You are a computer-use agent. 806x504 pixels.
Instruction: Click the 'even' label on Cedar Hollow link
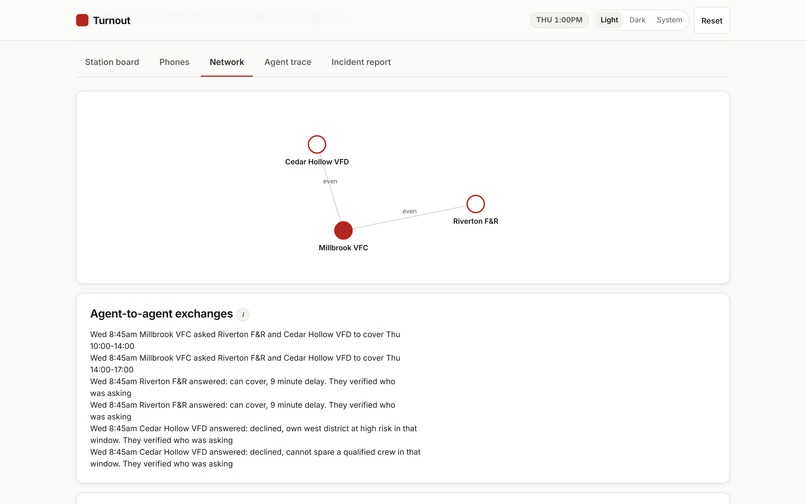click(330, 181)
